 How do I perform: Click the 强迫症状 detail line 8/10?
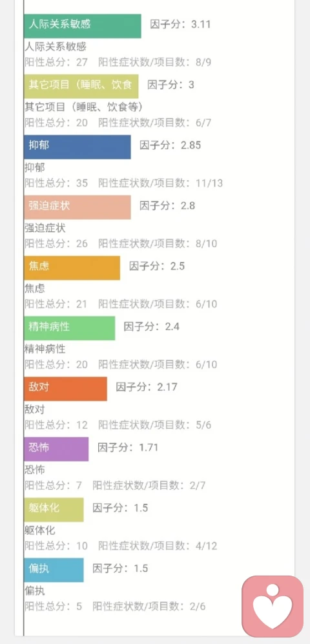coord(121,244)
